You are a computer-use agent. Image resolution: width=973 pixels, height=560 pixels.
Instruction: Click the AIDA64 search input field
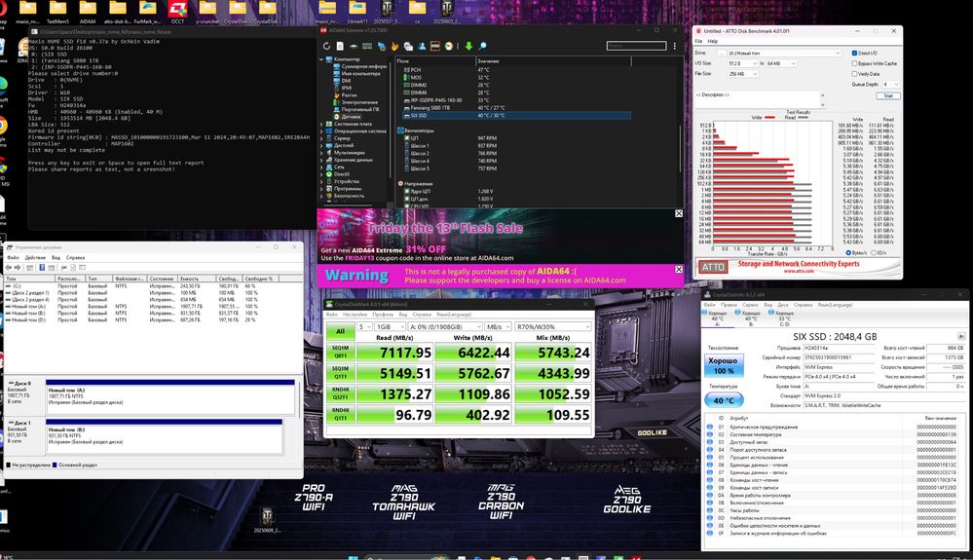636,46
